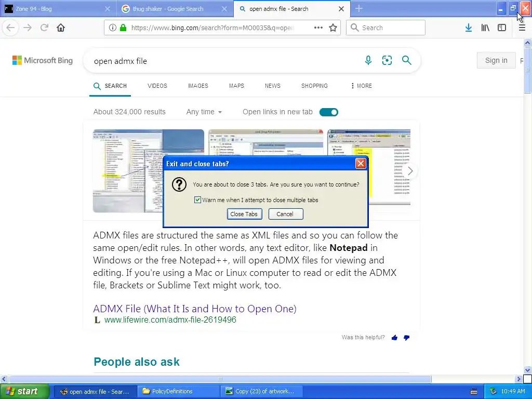
Task: Click the People also ask heading
Action: [x=137, y=362]
